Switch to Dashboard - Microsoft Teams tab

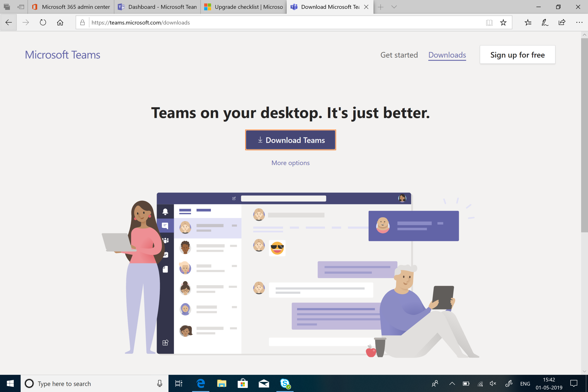pos(157,7)
